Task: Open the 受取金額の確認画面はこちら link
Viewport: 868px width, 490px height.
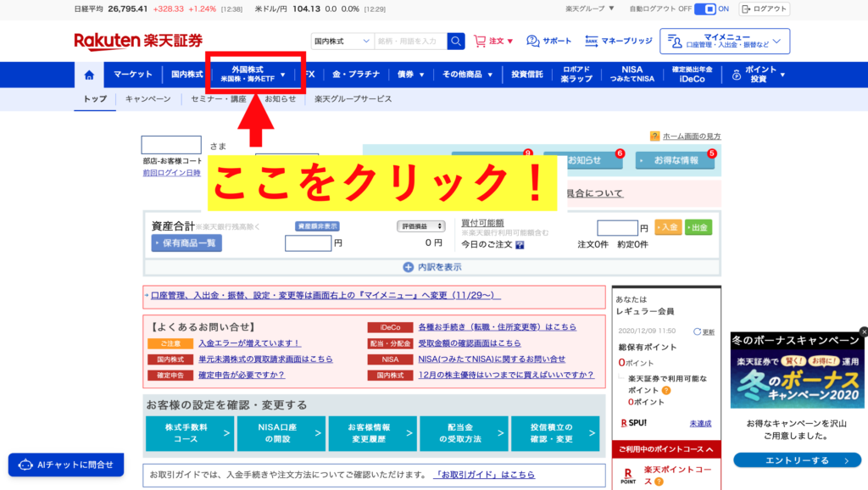Action: pyautogui.click(x=470, y=343)
